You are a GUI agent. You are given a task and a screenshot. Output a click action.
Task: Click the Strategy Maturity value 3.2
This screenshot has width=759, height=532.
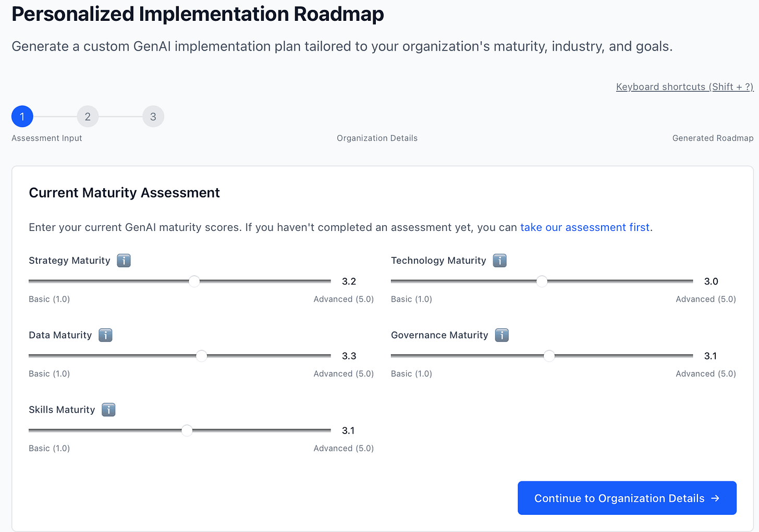349,281
